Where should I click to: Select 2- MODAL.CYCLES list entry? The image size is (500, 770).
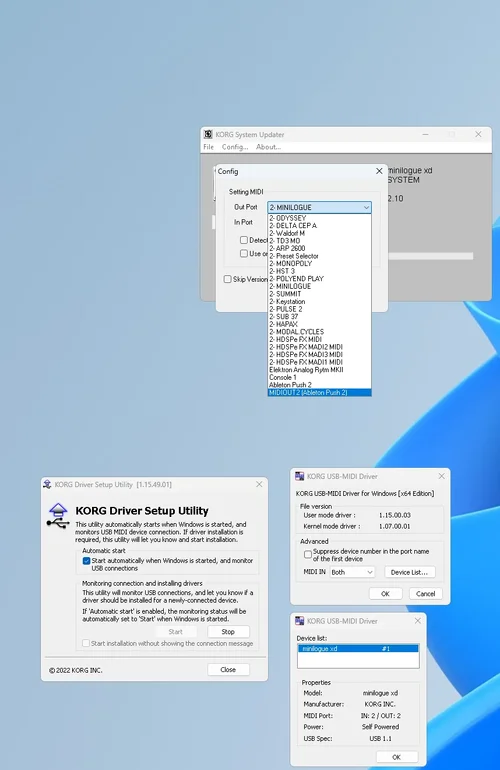pyautogui.click(x=319, y=332)
